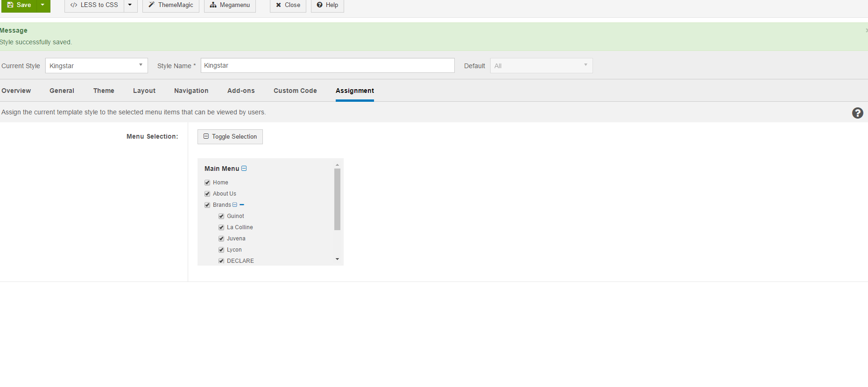Click the 'About Us' menu item label
Viewport: 868px width, 387px height.
coord(225,194)
